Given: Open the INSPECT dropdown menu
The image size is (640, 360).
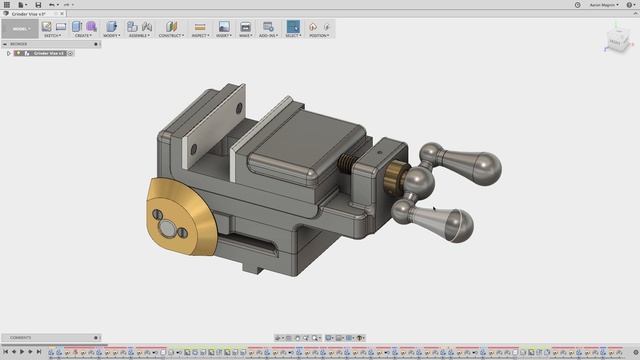Looking at the screenshot, I should 200,36.
